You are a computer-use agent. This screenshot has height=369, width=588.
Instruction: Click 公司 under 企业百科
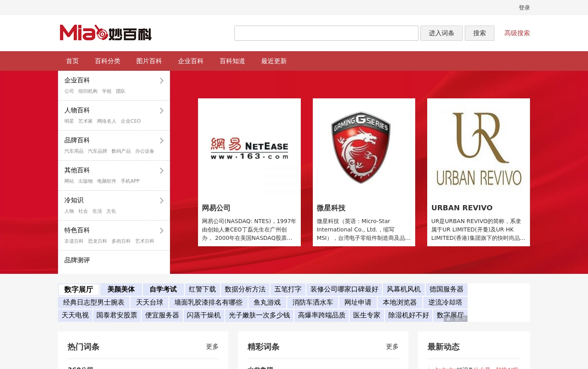coord(69,91)
